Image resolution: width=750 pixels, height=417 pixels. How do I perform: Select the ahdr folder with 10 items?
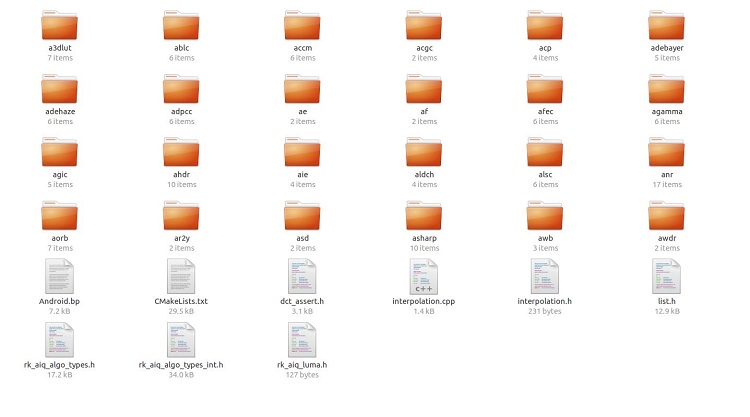pyautogui.click(x=181, y=152)
